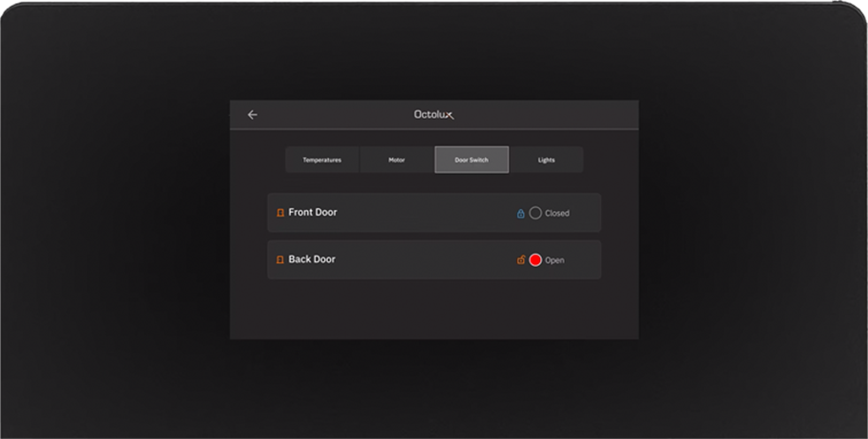Toggle the Front Door status indicator circle
Screen dimensions: 868x439
(x=535, y=213)
